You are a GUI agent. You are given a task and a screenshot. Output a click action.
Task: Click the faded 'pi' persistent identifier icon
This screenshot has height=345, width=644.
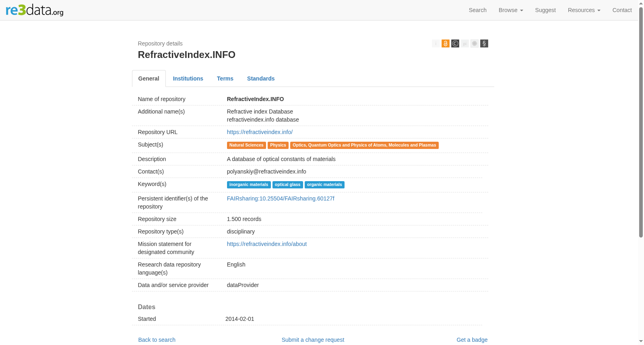click(465, 43)
